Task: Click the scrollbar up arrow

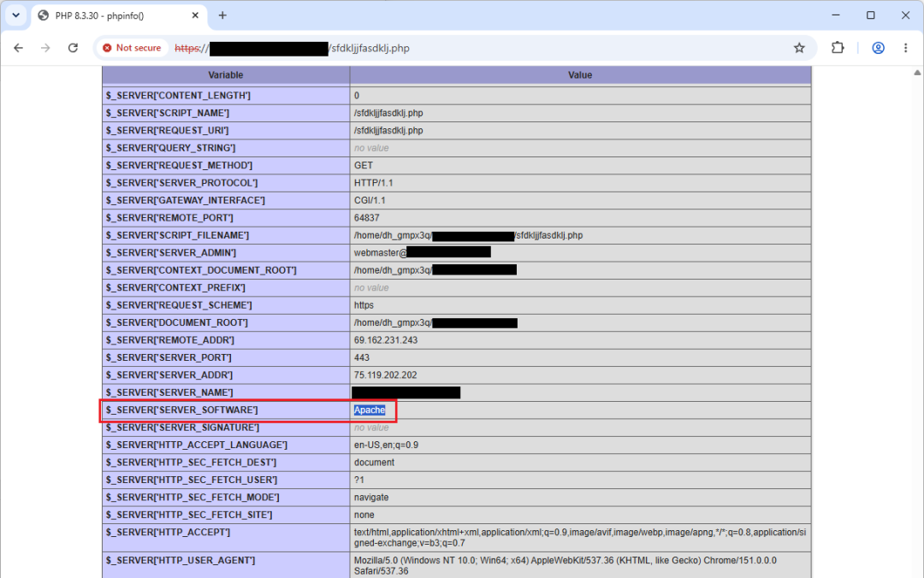Action: pos(917,73)
